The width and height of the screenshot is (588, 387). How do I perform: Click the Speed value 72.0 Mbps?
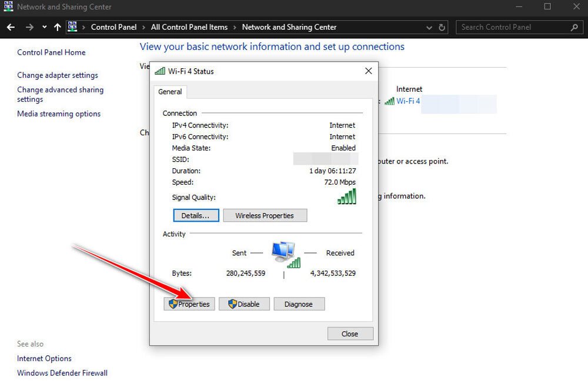pos(340,182)
